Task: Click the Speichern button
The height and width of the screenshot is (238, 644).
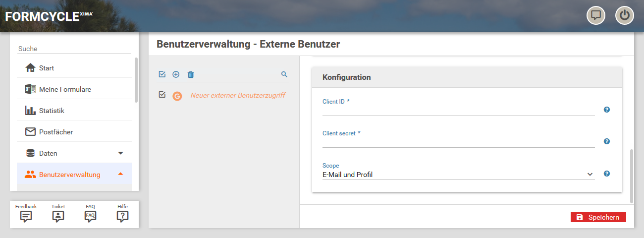Action: 598,217
